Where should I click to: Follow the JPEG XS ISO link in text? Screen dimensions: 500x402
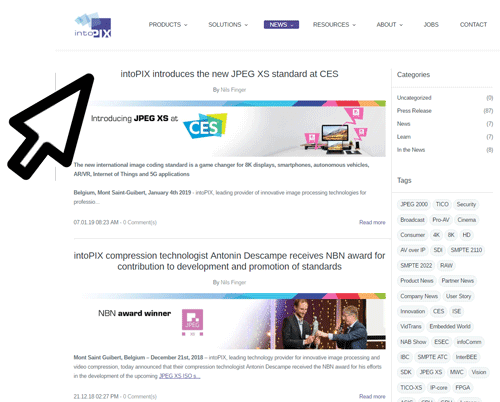tap(179, 376)
